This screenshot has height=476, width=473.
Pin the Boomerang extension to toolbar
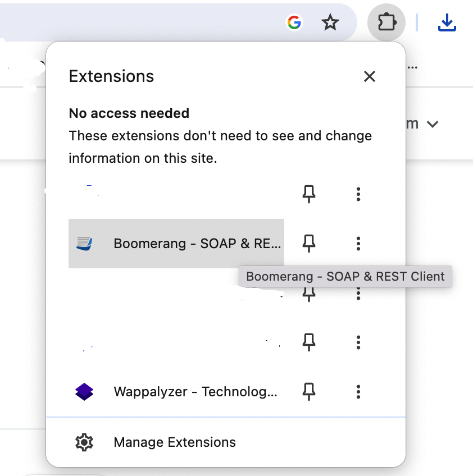309,244
